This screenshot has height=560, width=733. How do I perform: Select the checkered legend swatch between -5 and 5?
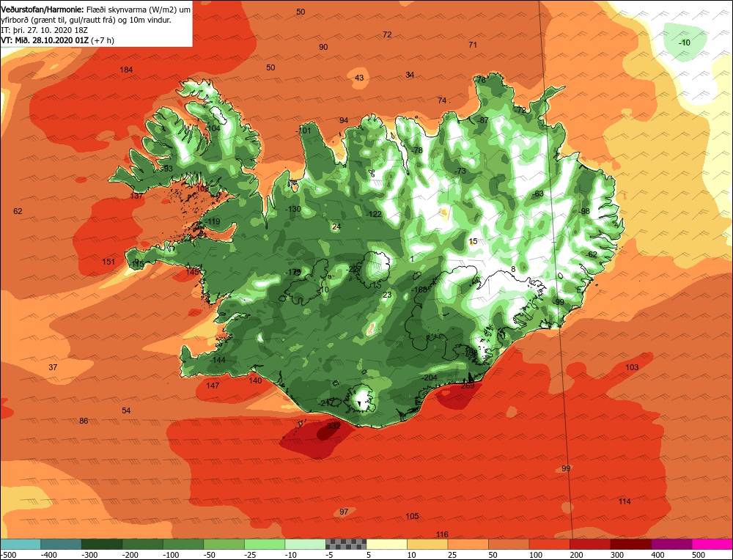click(346, 544)
